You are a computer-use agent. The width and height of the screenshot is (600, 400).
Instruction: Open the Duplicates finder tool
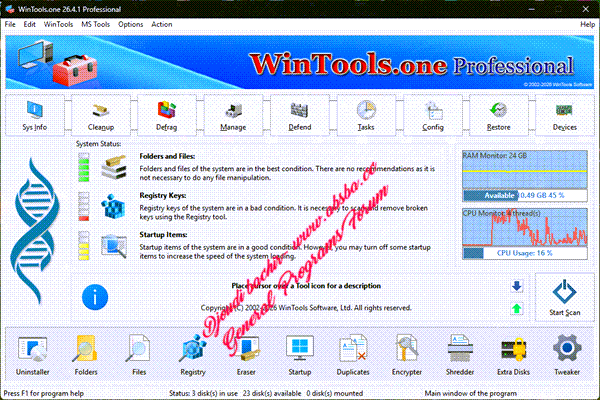tap(353, 356)
